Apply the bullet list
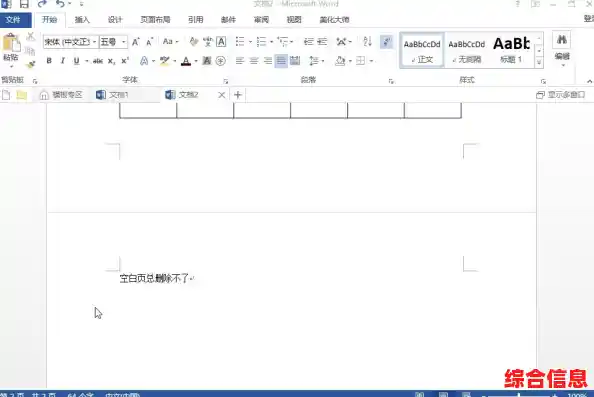Image resolution: width=594 pixels, height=397 pixels. click(240, 42)
